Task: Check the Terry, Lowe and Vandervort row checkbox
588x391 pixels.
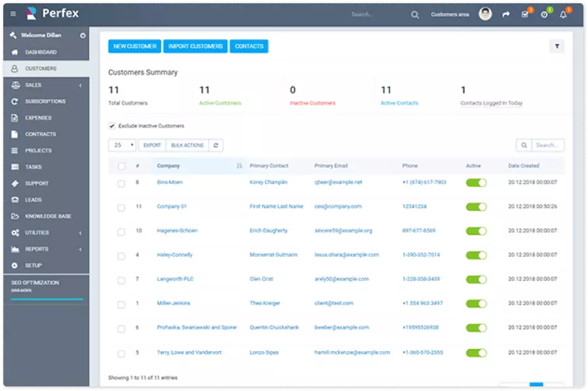Action: [x=121, y=354]
